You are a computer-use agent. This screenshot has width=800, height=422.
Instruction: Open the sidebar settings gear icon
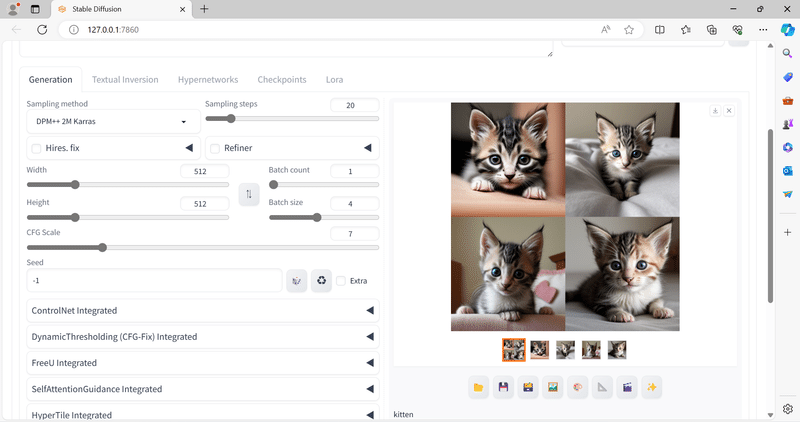tap(788, 409)
